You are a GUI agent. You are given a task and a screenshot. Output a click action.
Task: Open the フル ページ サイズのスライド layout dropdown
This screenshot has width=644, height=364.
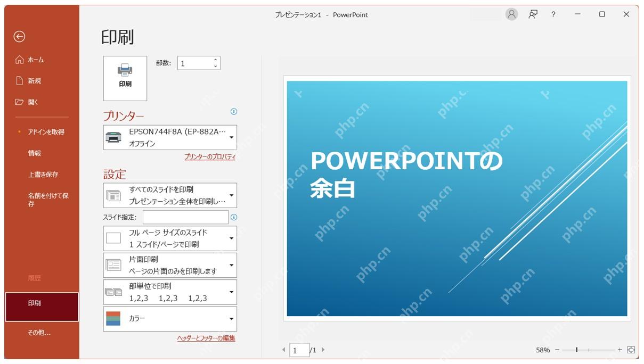point(170,238)
